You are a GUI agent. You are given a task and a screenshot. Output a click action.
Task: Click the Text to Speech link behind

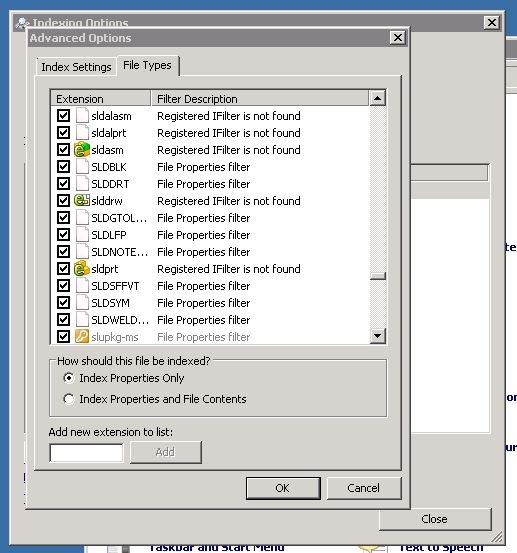click(x=441, y=548)
